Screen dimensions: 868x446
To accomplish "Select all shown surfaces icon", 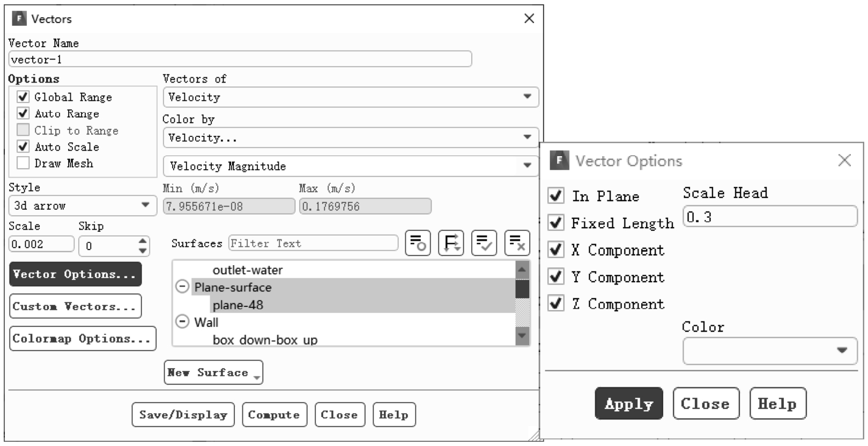I will tap(484, 243).
